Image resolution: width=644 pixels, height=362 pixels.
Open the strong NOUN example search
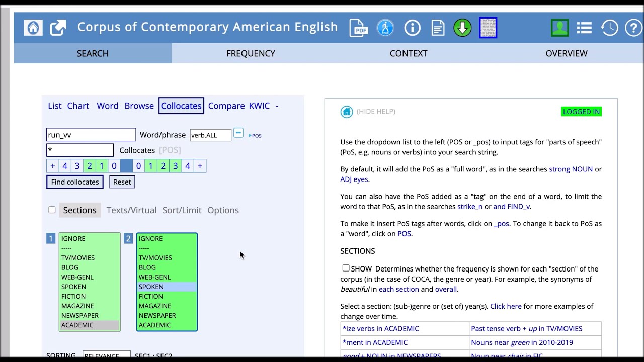point(571,169)
